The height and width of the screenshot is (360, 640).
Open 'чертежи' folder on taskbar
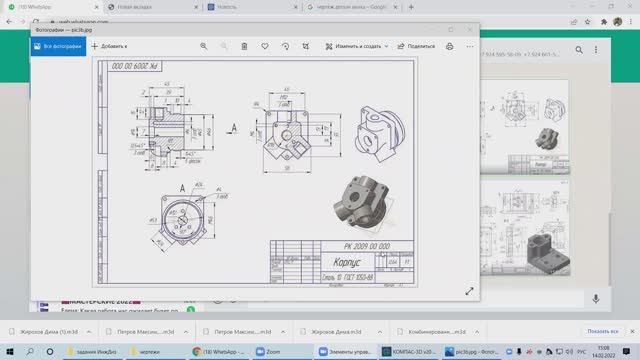155,351
